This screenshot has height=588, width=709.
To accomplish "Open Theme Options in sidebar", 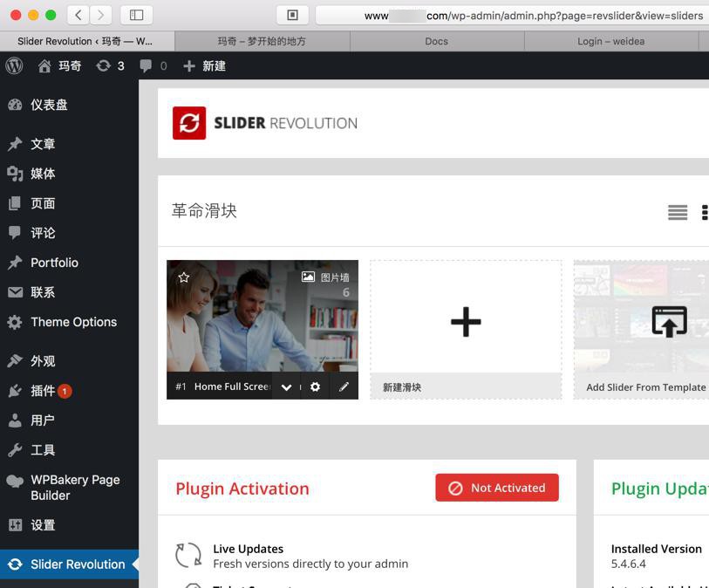I will coord(69,322).
